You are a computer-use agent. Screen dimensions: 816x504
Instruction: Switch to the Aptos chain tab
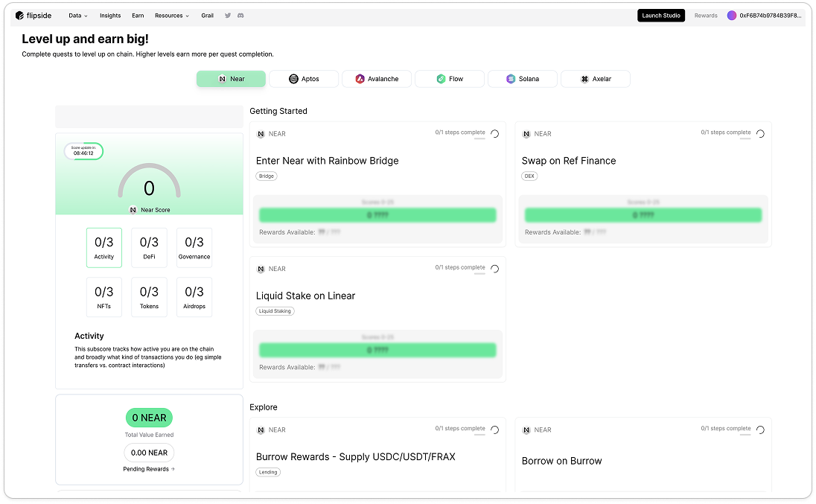pos(304,79)
